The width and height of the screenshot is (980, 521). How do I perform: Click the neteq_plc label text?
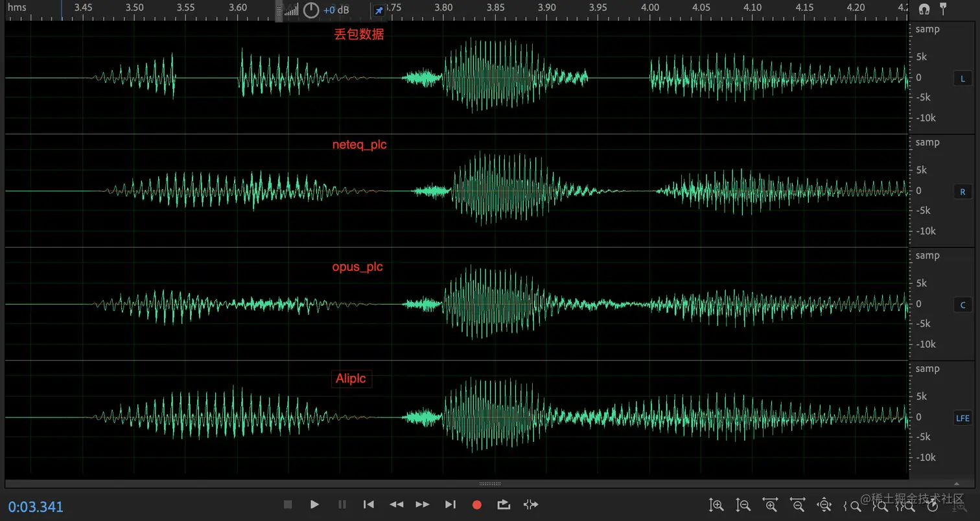pyautogui.click(x=360, y=145)
